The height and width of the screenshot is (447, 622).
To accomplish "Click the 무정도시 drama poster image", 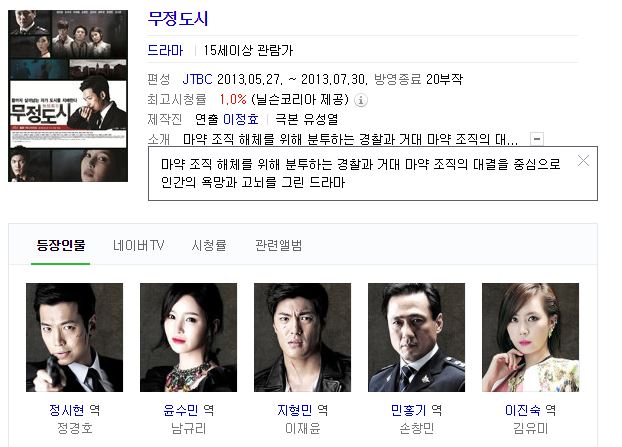I will (68, 96).
